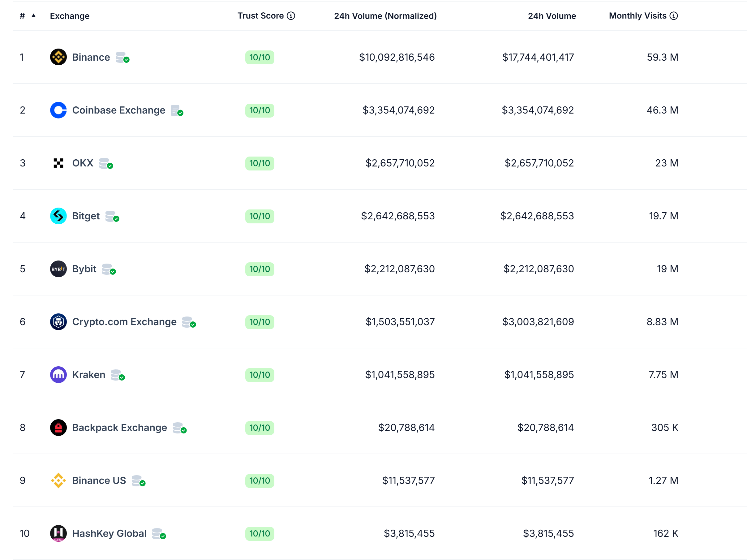Sort by the 24h Volume (Normalized) header
This screenshot has width=747, height=560.
pos(385,16)
